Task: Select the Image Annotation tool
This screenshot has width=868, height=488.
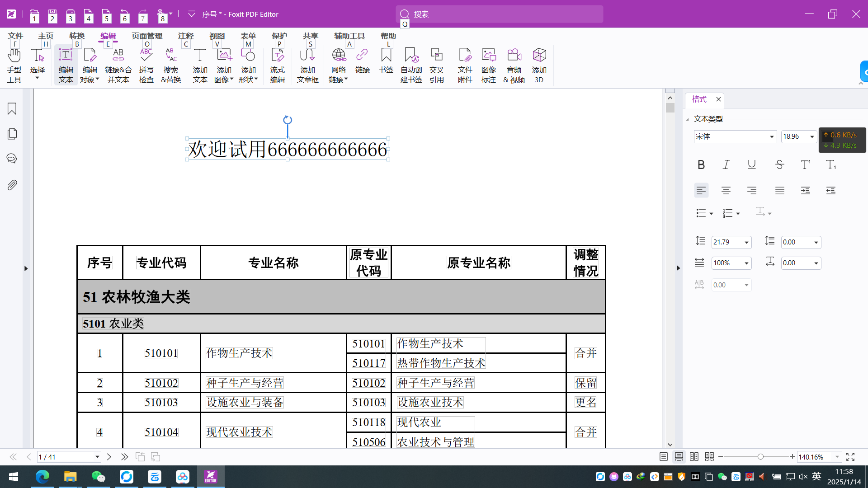Action: [489, 66]
